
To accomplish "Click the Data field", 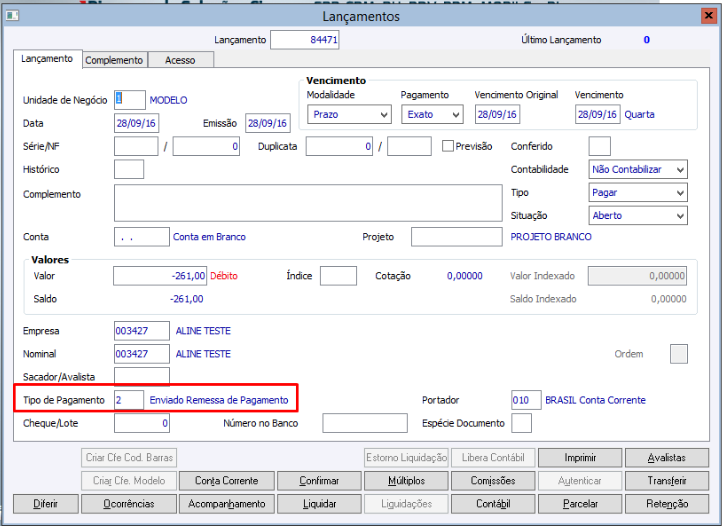I will pos(136,123).
